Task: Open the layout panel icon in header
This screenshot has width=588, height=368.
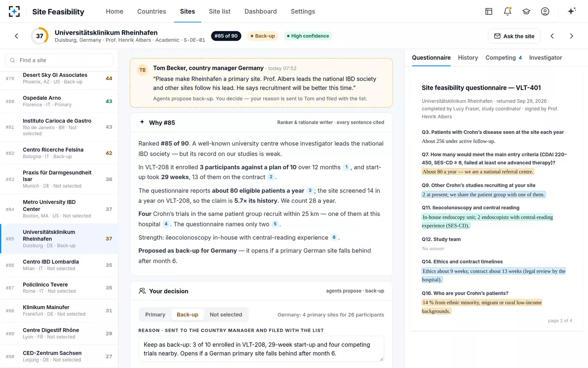Action: tap(489, 11)
